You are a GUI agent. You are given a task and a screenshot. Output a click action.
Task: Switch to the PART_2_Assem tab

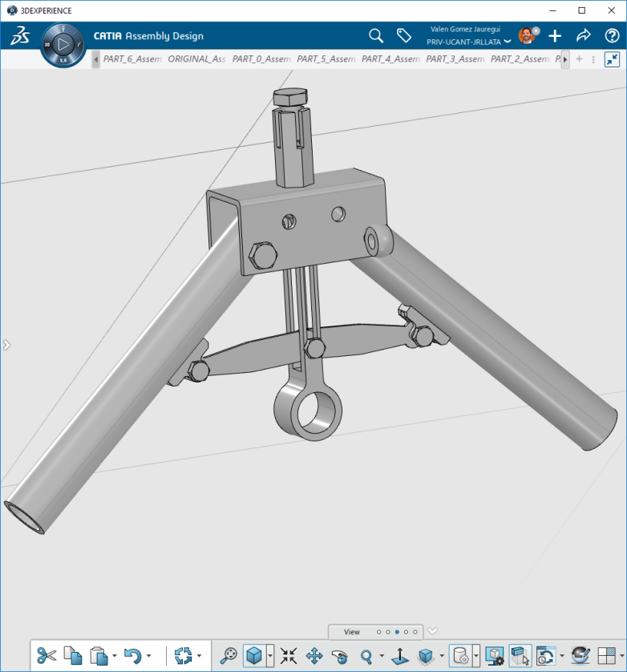coord(520,59)
